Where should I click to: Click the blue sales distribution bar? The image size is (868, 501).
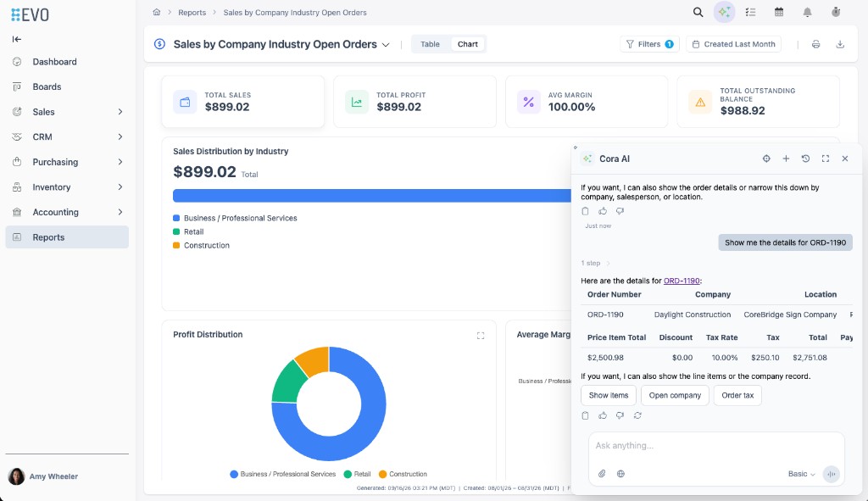point(371,196)
